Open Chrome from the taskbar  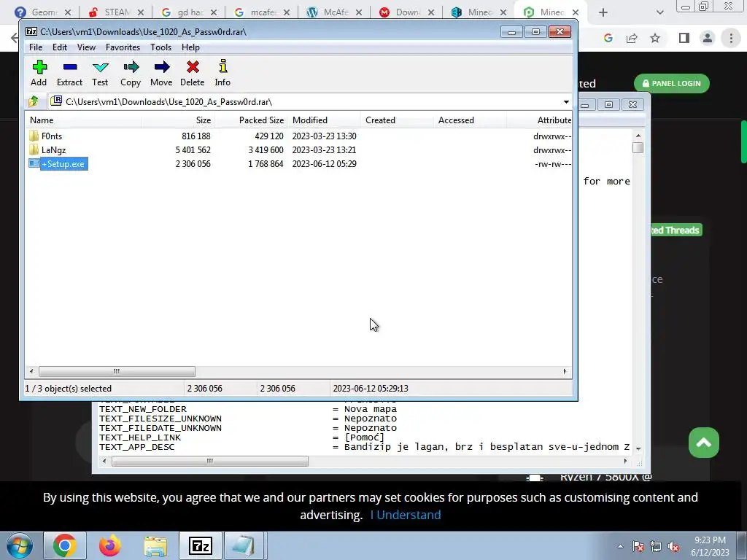click(65, 545)
